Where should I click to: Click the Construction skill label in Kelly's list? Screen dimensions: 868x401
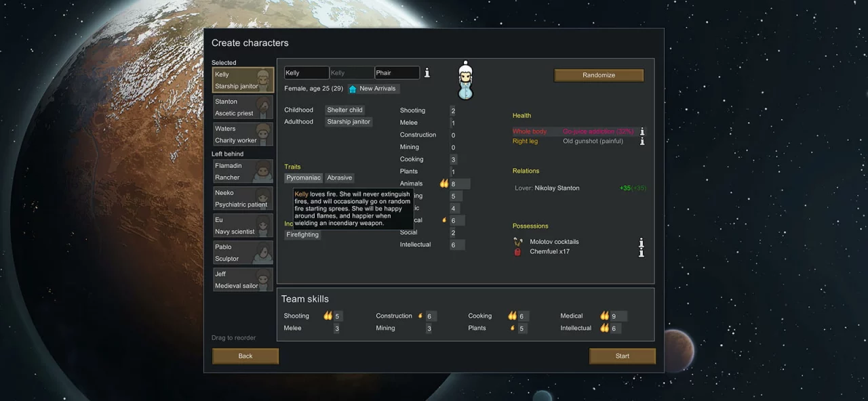pyautogui.click(x=418, y=135)
